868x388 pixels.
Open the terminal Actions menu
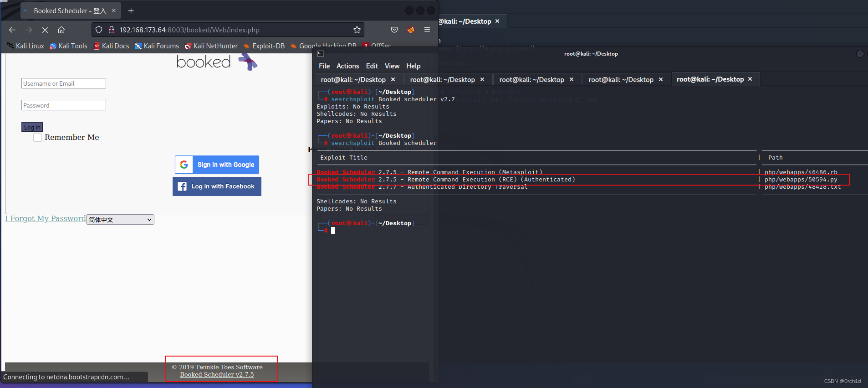(348, 66)
